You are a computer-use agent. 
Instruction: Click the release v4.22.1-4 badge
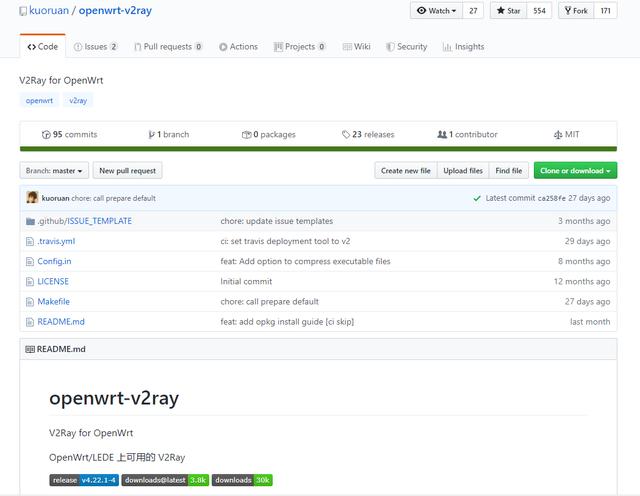pyautogui.click(x=84, y=480)
